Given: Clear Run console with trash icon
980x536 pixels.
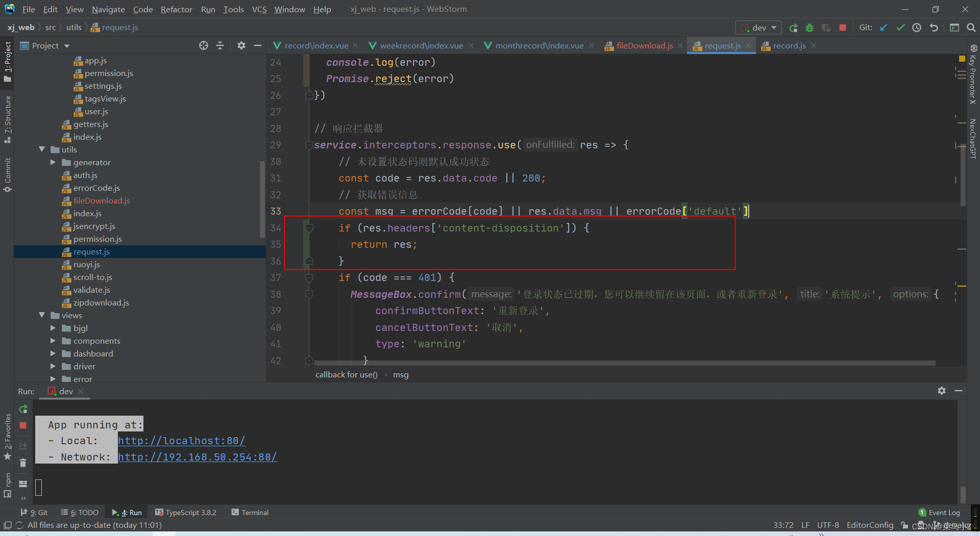Looking at the screenshot, I should point(23,463).
